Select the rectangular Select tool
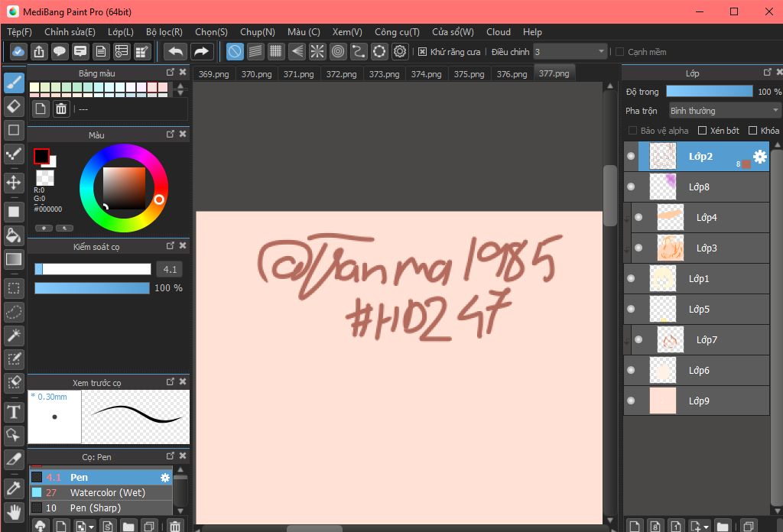Image resolution: width=783 pixels, height=532 pixels. [14, 288]
